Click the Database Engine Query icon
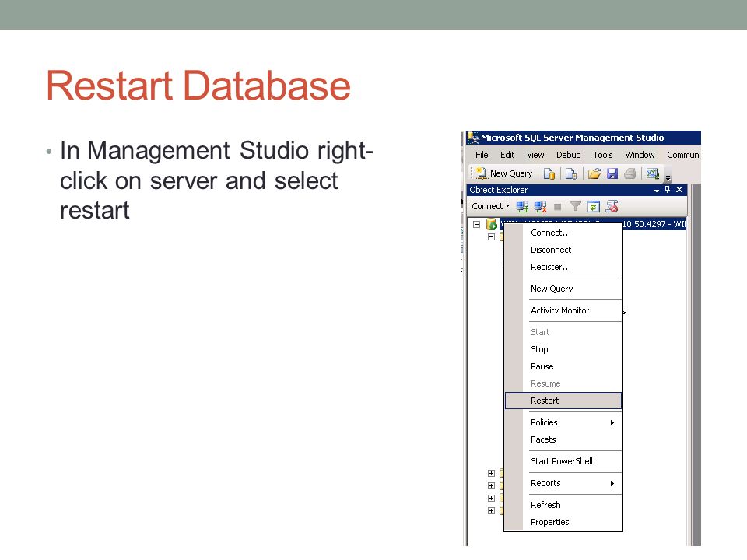Viewport: 747px width, 560px height. pos(549,173)
